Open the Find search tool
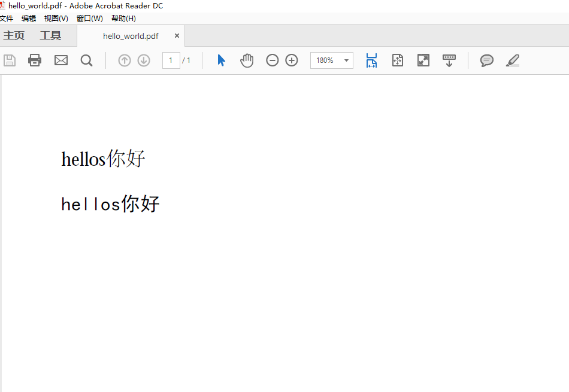The image size is (569, 392). (86, 60)
